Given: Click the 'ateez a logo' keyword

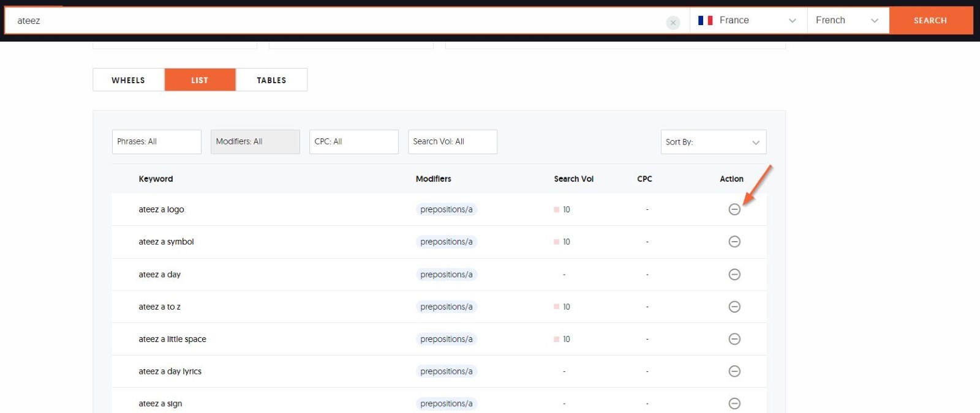Looking at the screenshot, I should [x=161, y=209].
